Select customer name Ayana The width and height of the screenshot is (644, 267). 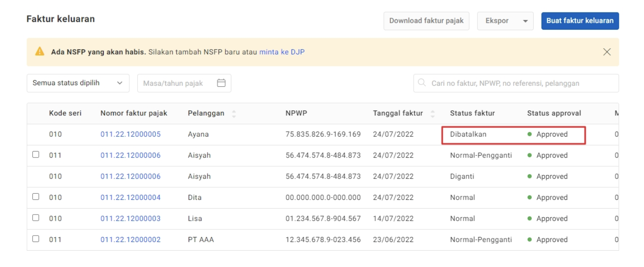point(198,134)
